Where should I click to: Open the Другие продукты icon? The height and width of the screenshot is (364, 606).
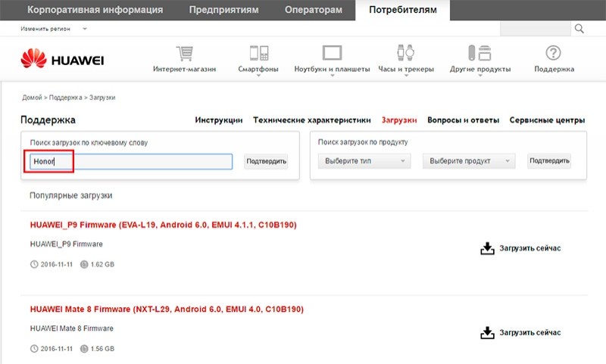[479, 53]
